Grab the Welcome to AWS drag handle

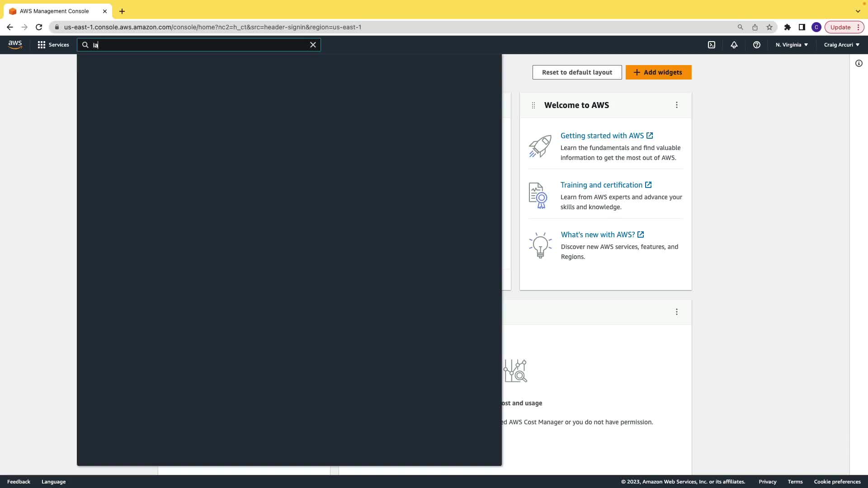[x=533, y=105]
